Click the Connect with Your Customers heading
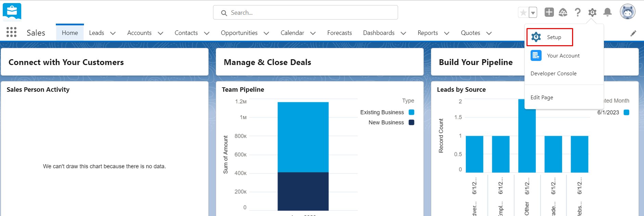The image size is (644, 216). pos(66,62)
